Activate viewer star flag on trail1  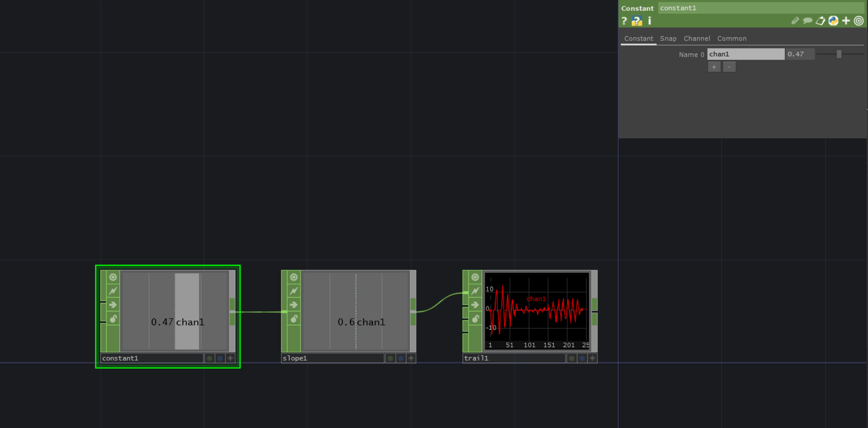tap(593, 358)
